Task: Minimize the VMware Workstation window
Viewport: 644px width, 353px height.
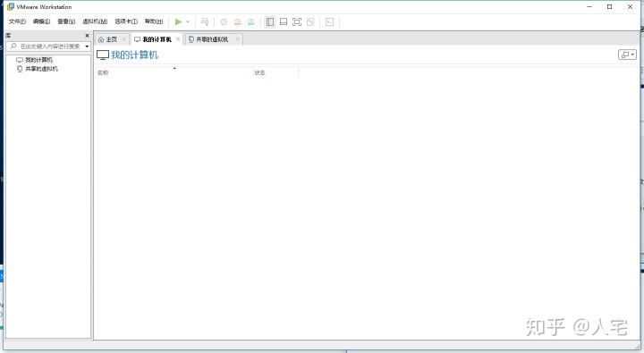Action: click(x=589, y=6)
